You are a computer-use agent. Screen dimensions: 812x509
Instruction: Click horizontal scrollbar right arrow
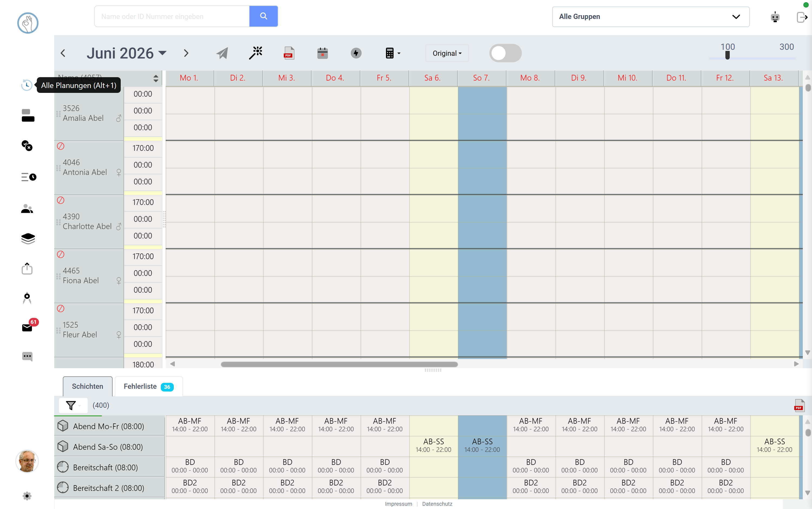pyautogui.click(x=796, y=364)
